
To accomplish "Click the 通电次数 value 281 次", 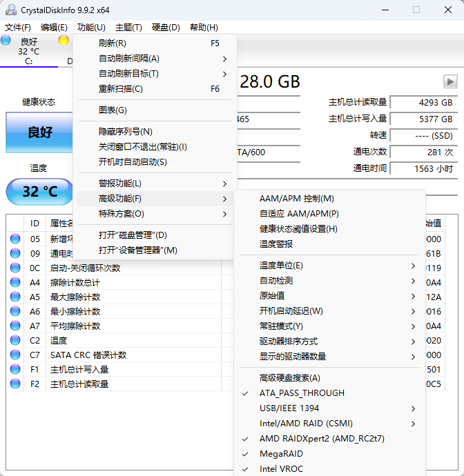I will coord(424,152).
